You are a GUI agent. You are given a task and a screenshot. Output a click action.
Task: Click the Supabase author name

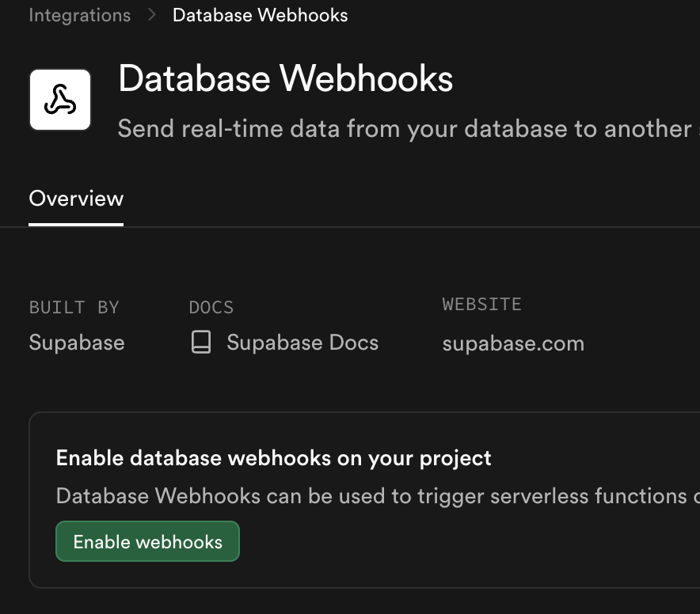(x=76, y=343)
